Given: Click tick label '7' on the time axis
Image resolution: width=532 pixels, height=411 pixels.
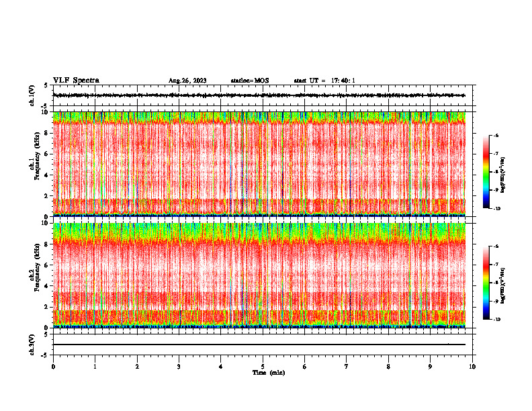Looking at the screenshot, I should coord(347,367).
